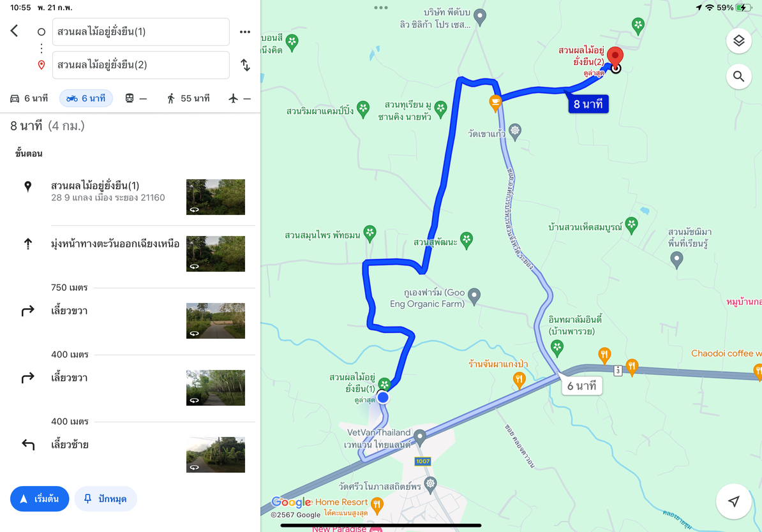The height and width of the screenshot is (532, 762).
Task: Tap the back arrow icon
Action: [15, 31]
